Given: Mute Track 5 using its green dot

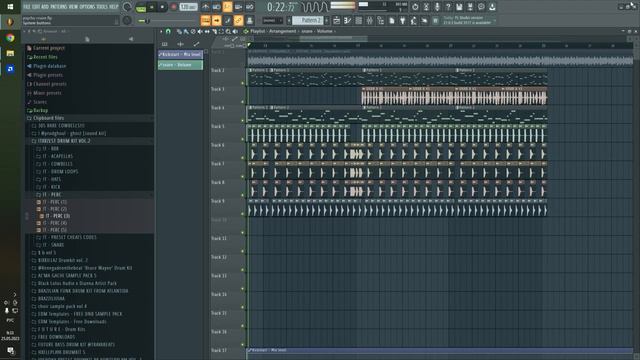Looking at the screenshot, I should pyautogui.click(x=242, y=139).
